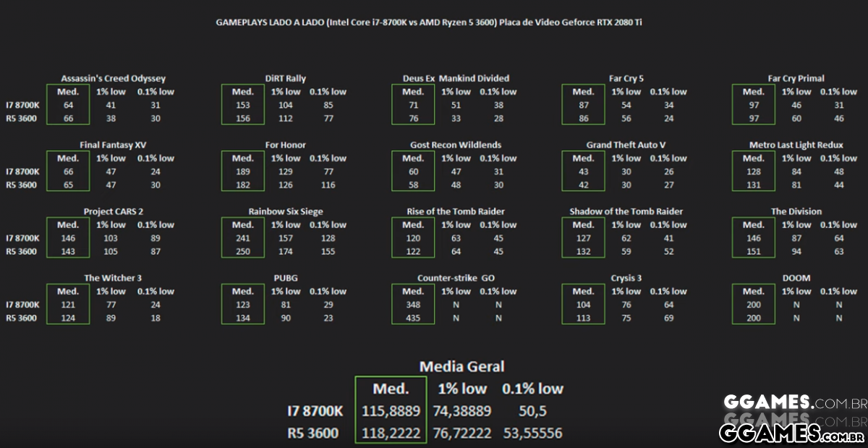Viewport: 868px width, 448px height.
Task: Select the Media Geral heading
Action: (x=461, y=366)
